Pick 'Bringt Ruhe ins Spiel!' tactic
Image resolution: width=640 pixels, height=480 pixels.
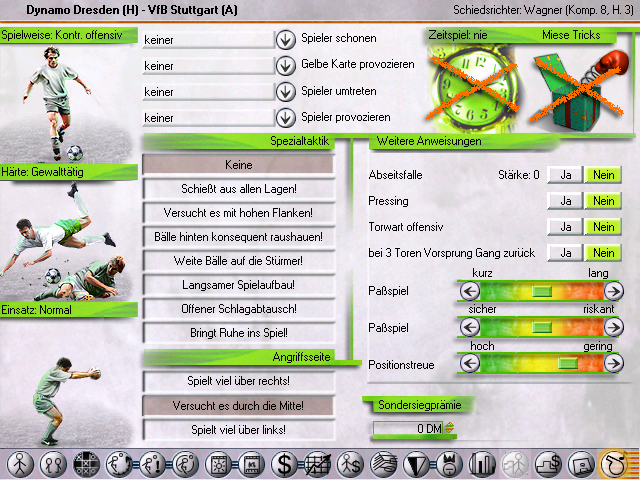tap(238, 333)
